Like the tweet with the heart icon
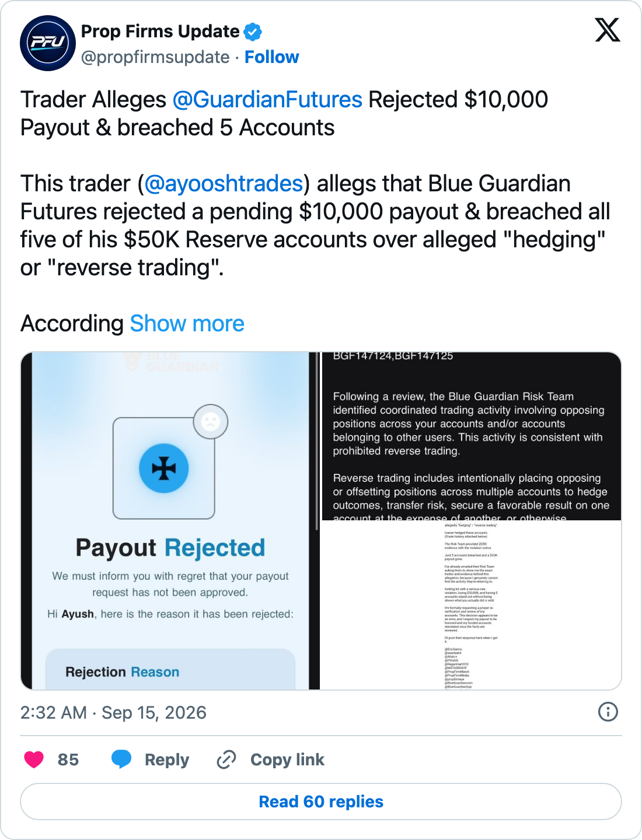This screenshot has width=642, height=840. point(34,759)
